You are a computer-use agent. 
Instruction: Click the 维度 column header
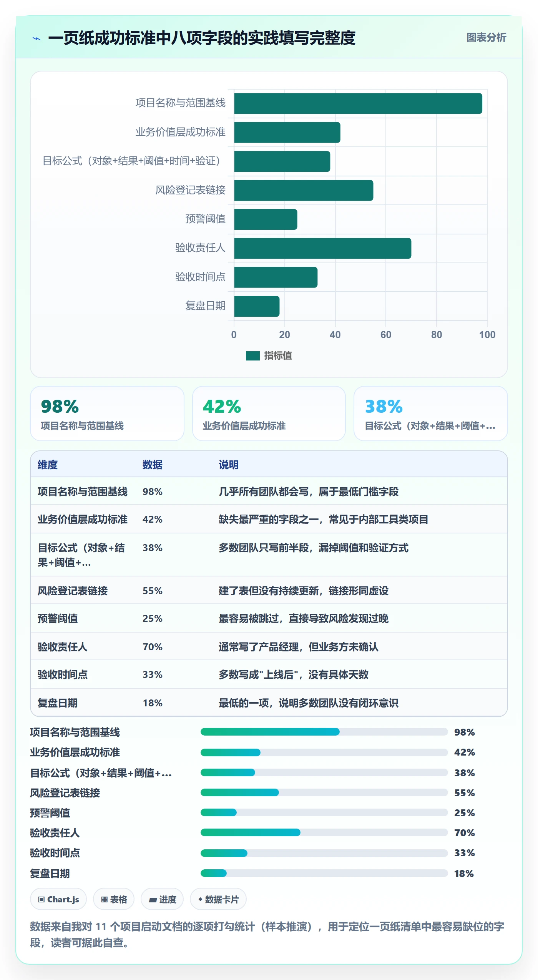click(48, 465)
